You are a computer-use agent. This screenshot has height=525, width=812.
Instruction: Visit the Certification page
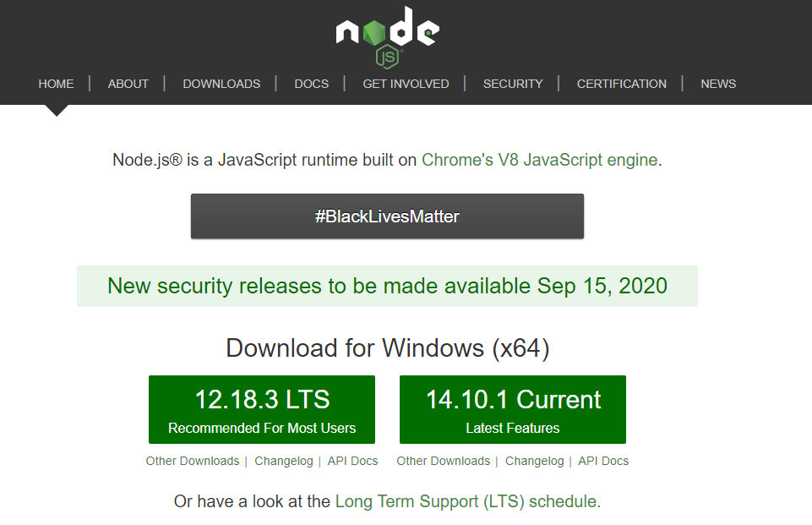coord(622,84)
